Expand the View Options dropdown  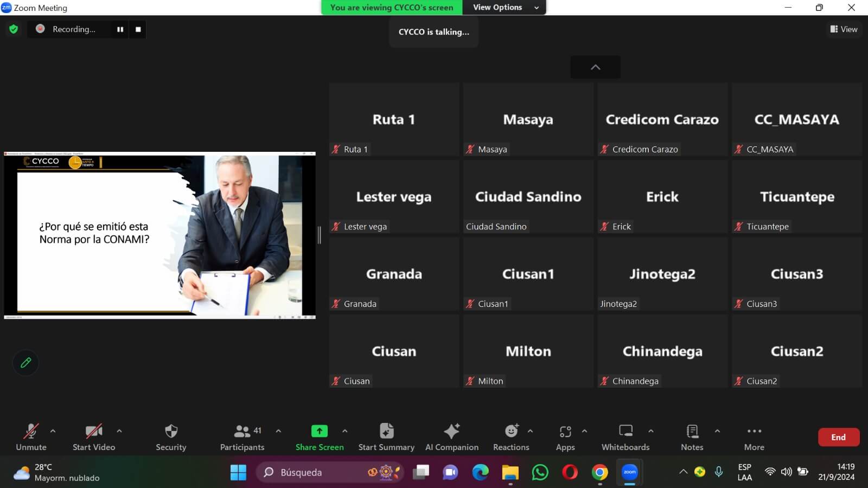click(x=505, y=8)
